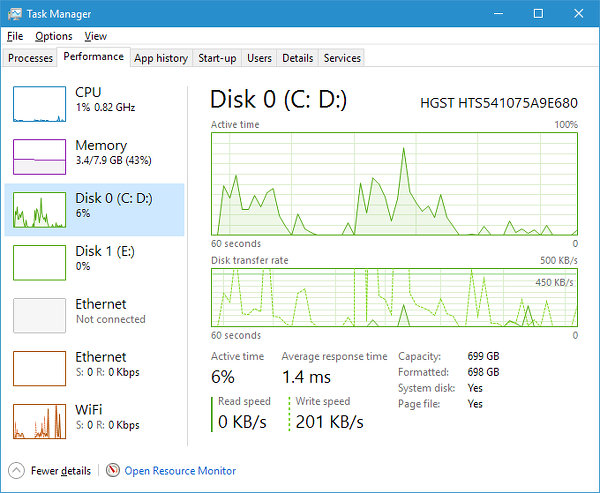The image size is (600, 493).
Task: Click the 201 KB/s write speed value
Action: [x=329, y=422]
